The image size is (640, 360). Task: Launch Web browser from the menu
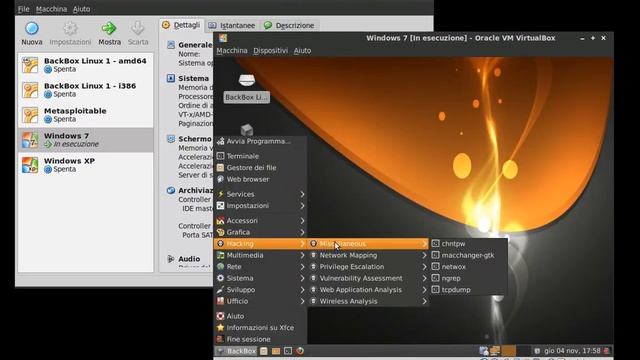(x=260, y=179)
